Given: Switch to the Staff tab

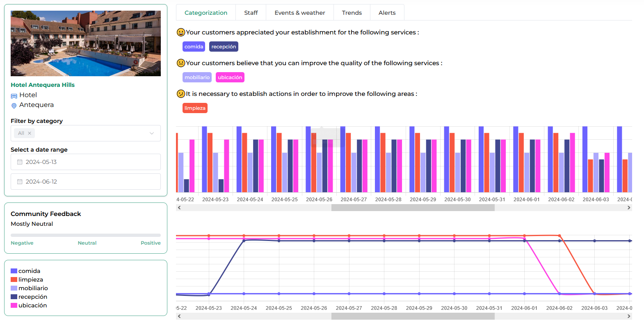Looking at the screenshot, I should pos(251,13).
